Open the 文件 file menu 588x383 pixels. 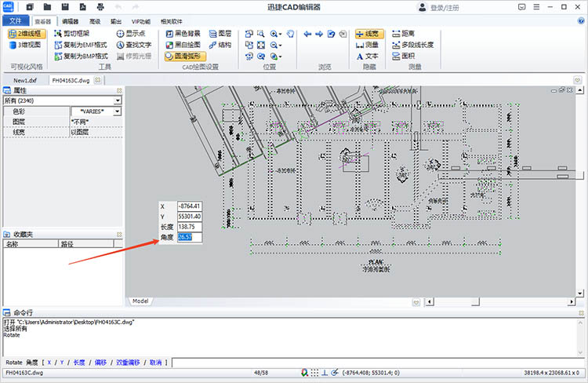pos(16,20)
